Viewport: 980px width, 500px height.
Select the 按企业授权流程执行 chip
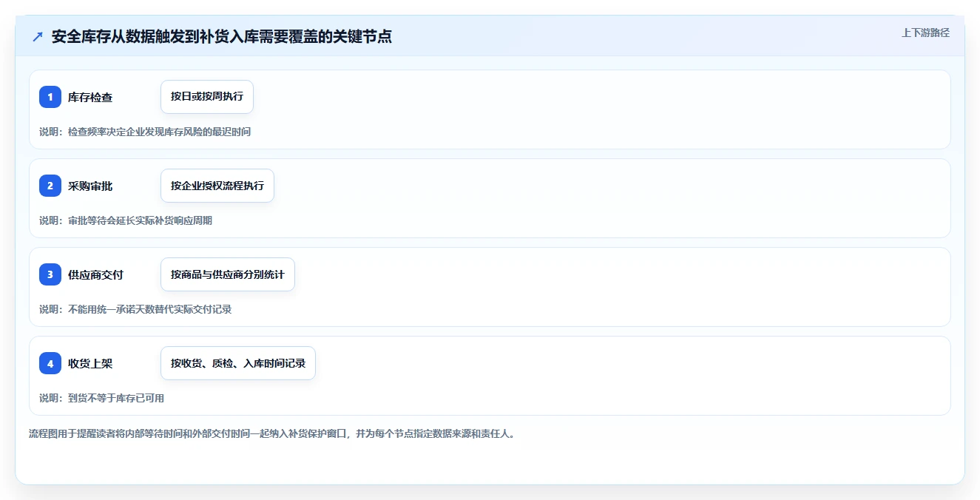217,186
